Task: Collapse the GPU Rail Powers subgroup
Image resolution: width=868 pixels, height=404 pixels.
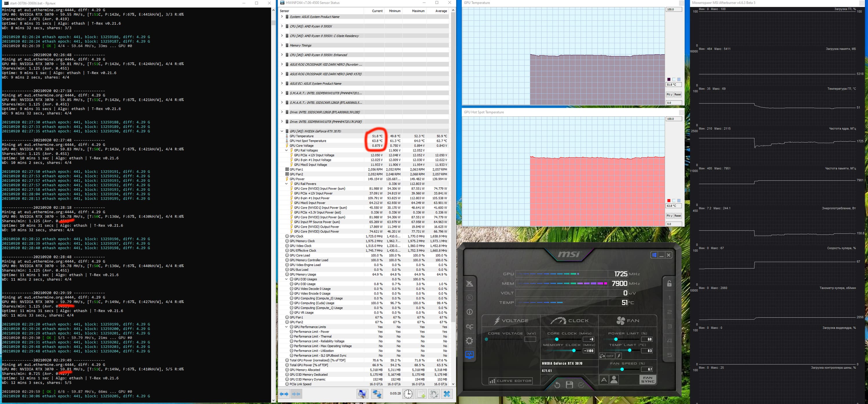Action: (286, 184)
